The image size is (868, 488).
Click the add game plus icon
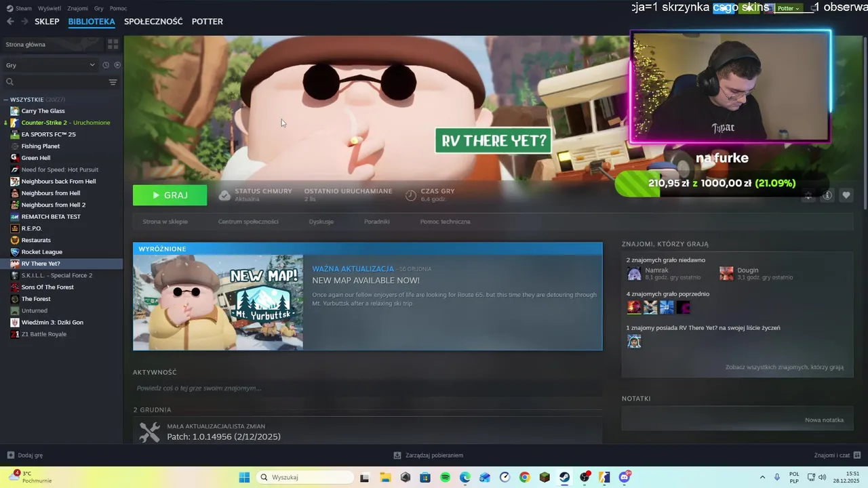coord(10,455)
